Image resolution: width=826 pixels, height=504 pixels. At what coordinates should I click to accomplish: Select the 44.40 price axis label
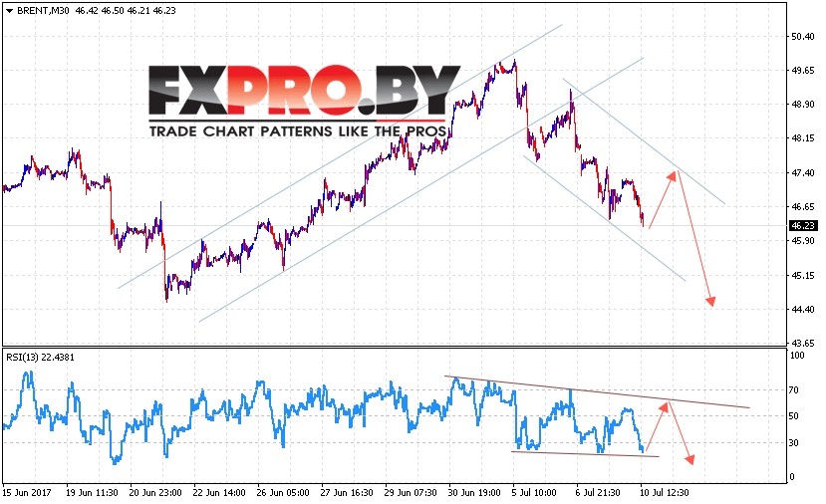[803, 309]
